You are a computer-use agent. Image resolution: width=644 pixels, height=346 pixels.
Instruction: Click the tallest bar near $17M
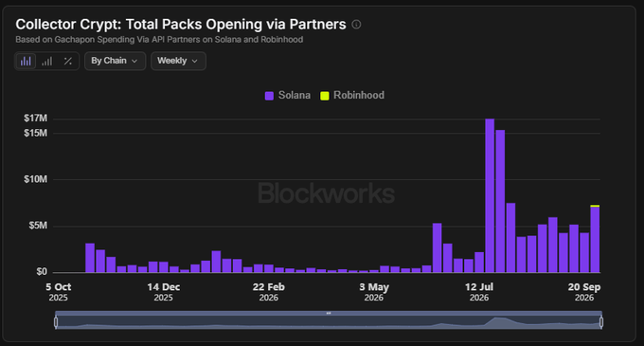[490, 195]
